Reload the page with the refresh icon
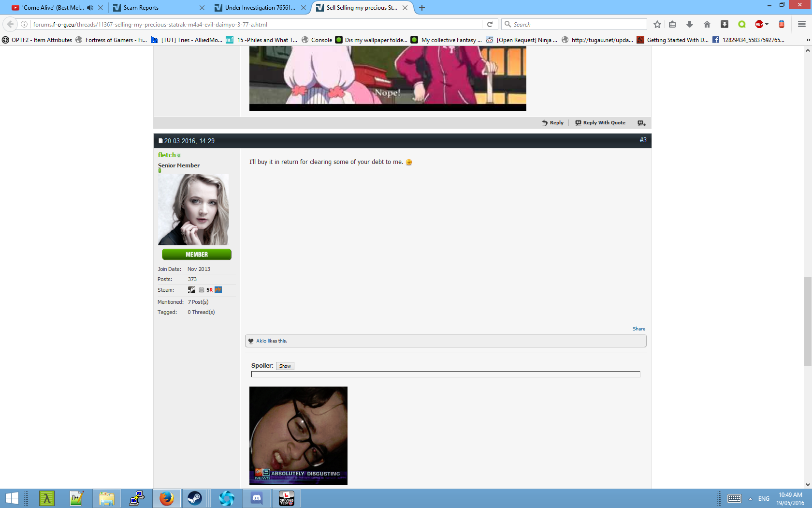This screenshot has width=812, height=508. coord(490,24)
